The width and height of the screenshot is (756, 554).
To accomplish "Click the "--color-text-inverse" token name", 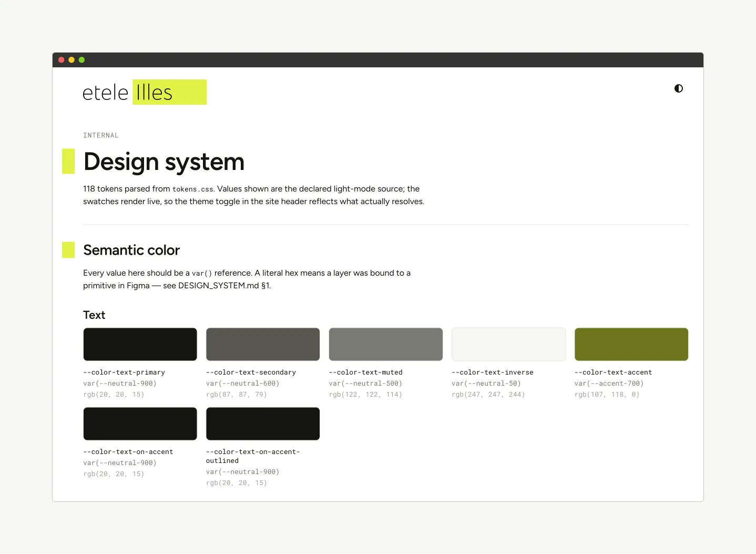I will [x=493, y=372].
